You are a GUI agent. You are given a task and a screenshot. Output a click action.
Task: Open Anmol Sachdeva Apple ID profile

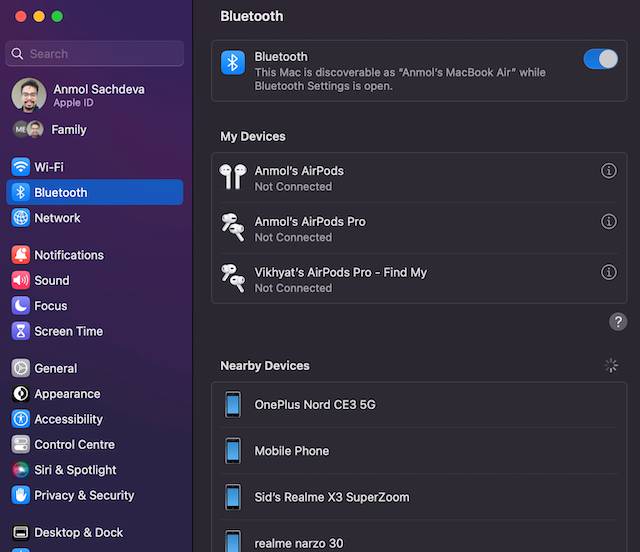click(x=78, y=95)
